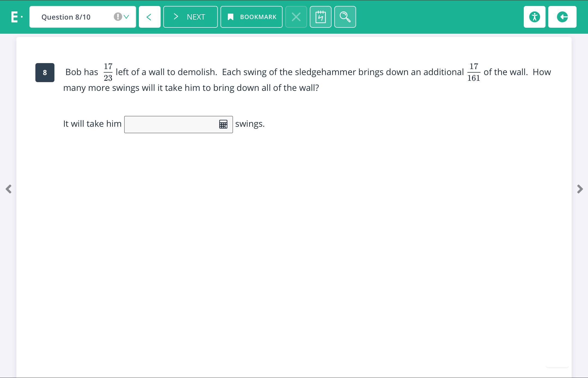Click the flag icon inside the BOOKMARK button
588x378 pixels.
230,17
